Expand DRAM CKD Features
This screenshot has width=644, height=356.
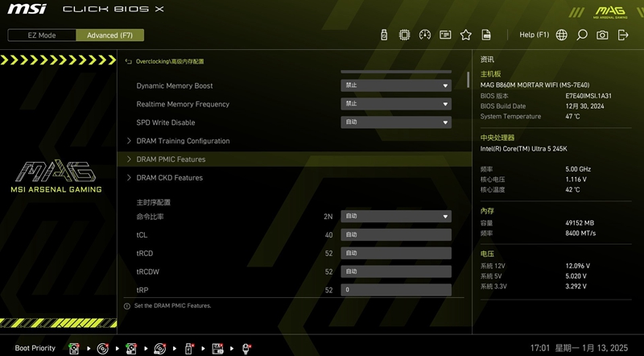click(169, 178)
